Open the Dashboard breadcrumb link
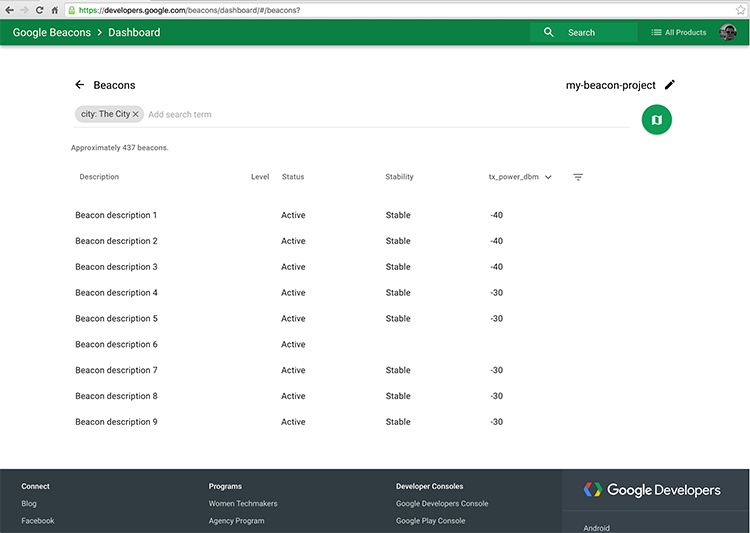750x533 pixels. coord(134,33)
